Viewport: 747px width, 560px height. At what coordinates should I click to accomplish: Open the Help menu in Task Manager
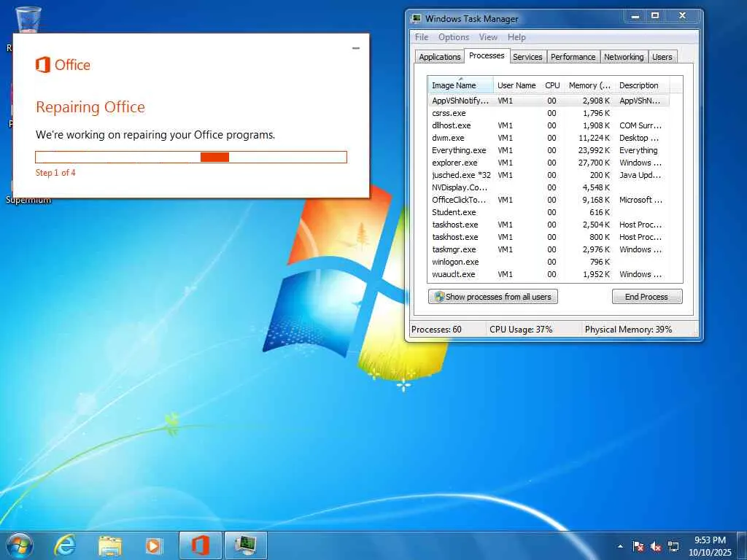(516, 37)
